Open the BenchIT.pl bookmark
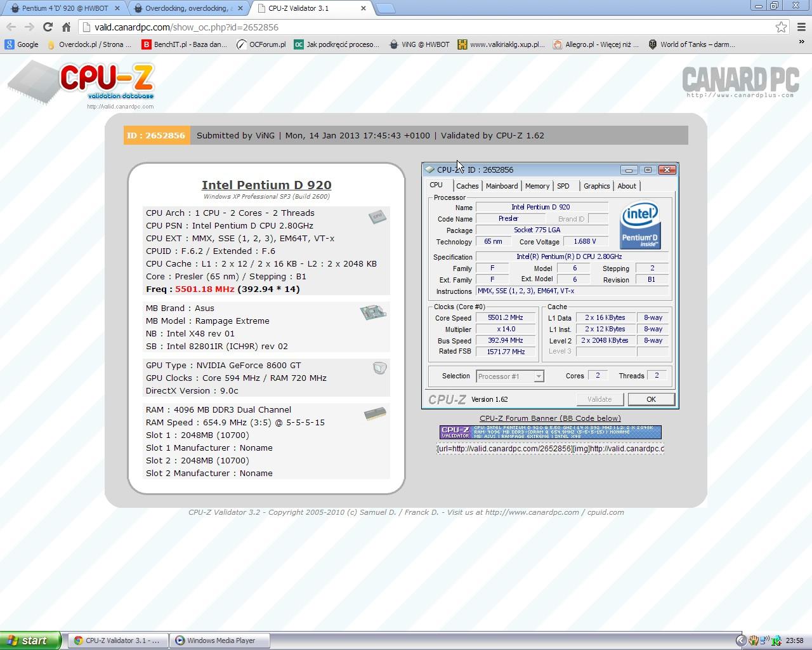 [185, 44]
